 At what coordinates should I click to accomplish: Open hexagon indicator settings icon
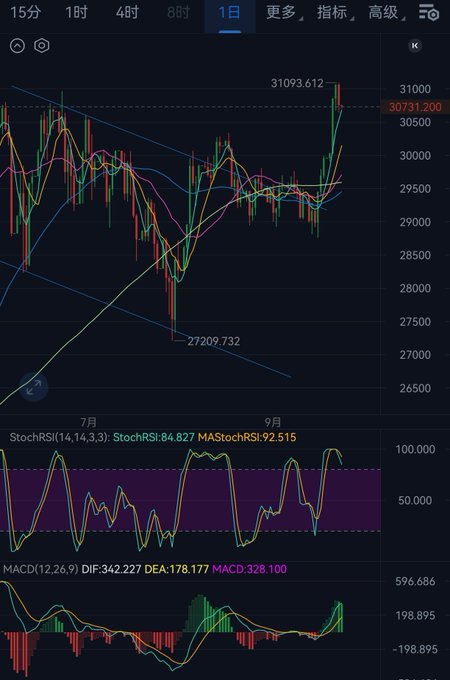tap(42, 46)
